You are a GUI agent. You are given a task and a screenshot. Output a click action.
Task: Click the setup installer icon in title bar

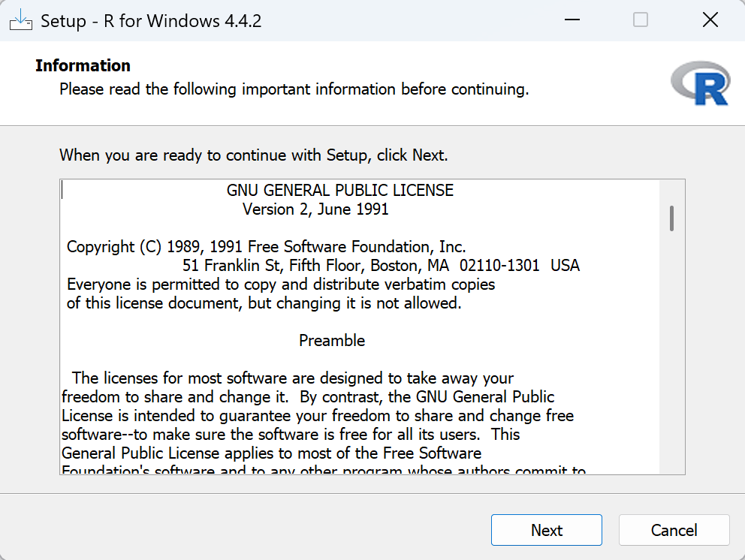20,20
